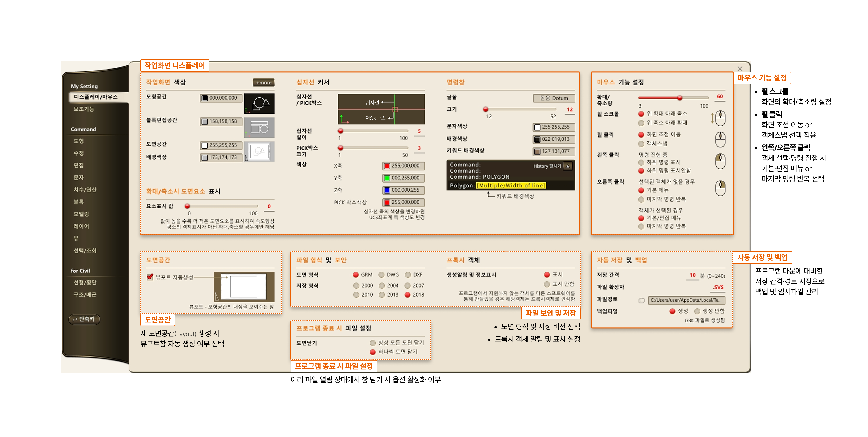Click the right click mouse icon

(720, 188)
